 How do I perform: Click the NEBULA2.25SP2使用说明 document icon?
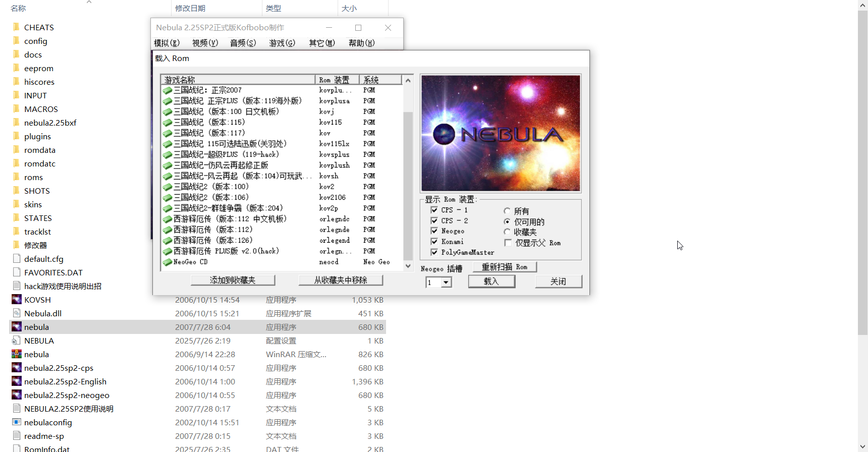(x=17, y=409)
